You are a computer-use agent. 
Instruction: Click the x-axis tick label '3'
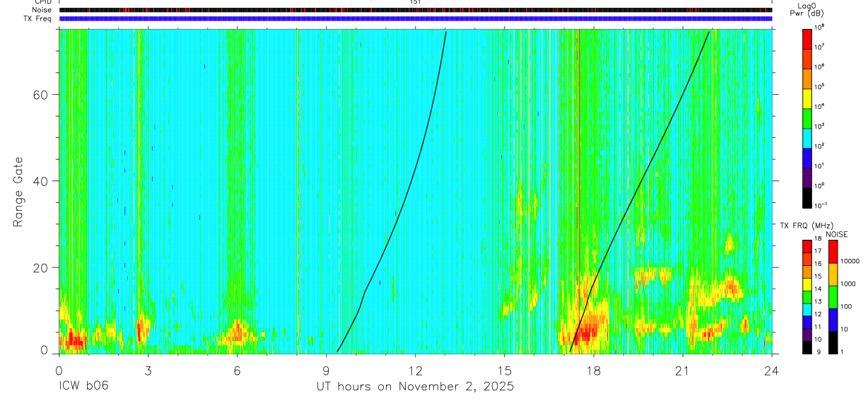(x=148, y=370)
